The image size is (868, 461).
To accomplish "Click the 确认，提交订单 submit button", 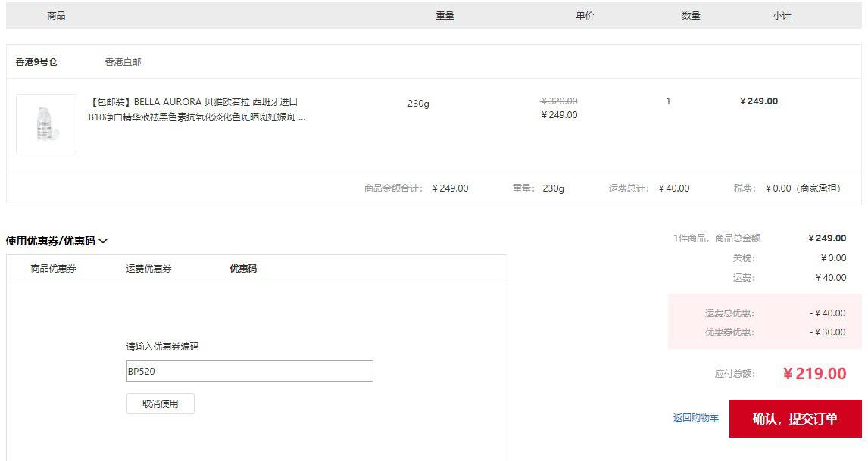I will click(x=795, y=418).
